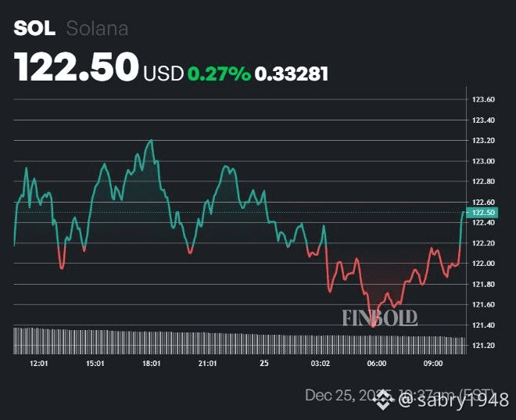Click the chart peak near 123.20
516x420 pixels.
coord(152,140)
